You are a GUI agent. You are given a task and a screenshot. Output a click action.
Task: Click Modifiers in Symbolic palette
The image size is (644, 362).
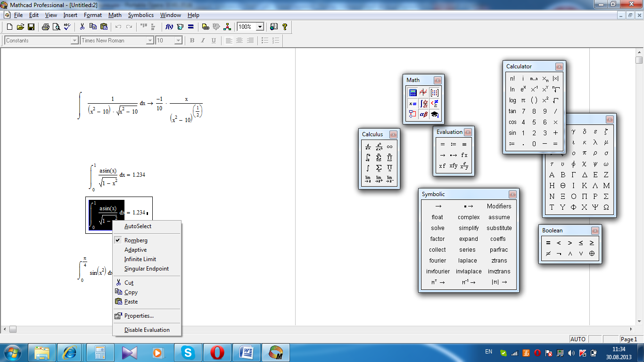(x=499, y=206)
